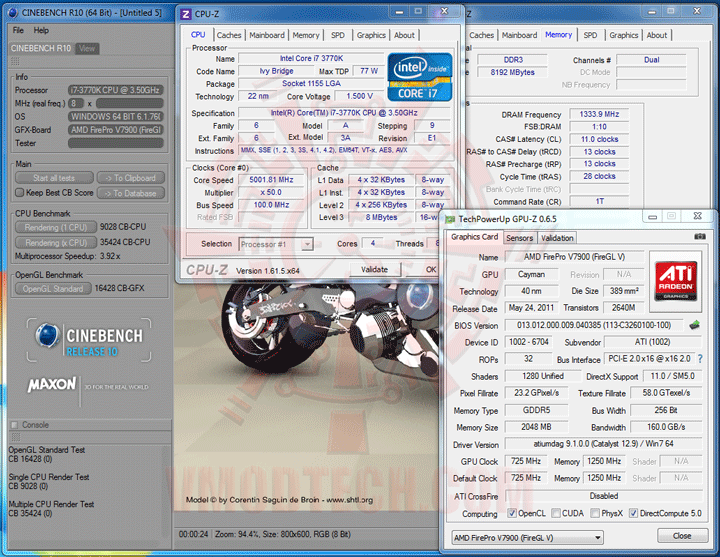Toggle the Console checkbox in Cinebench
720x557 pixels.
point(15,425)
